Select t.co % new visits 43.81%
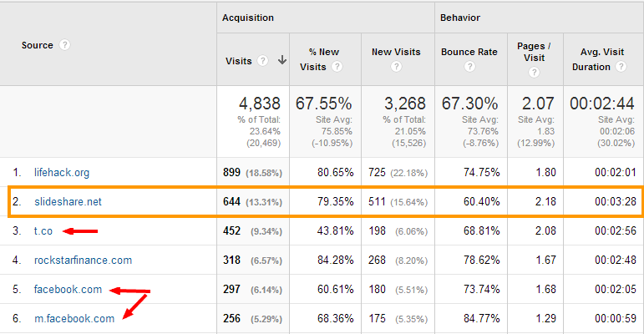Screen dimensions: 644x334 point(335,230)
